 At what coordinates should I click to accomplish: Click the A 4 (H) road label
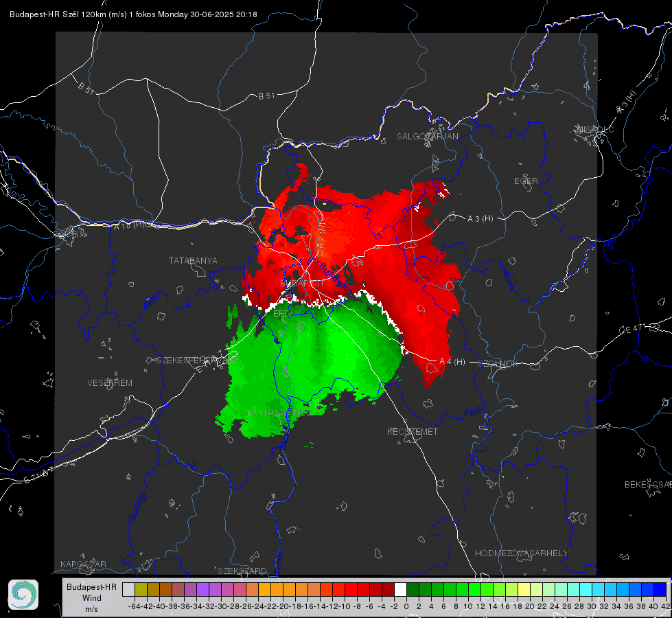pyautogui.click(x=452, y=362)
